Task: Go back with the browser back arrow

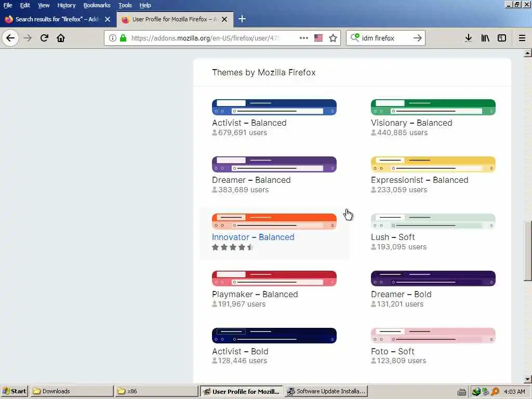Action: click(x=10, y=38)
